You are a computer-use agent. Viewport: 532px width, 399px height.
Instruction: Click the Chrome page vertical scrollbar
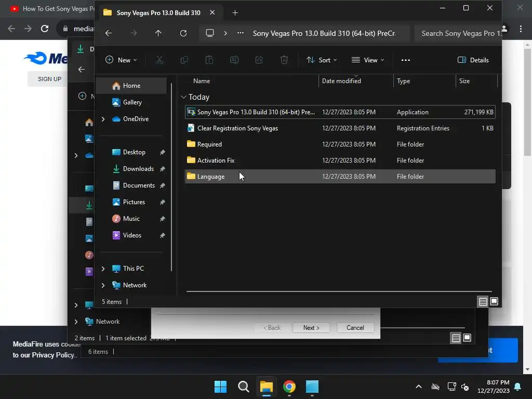coord(527,102)
